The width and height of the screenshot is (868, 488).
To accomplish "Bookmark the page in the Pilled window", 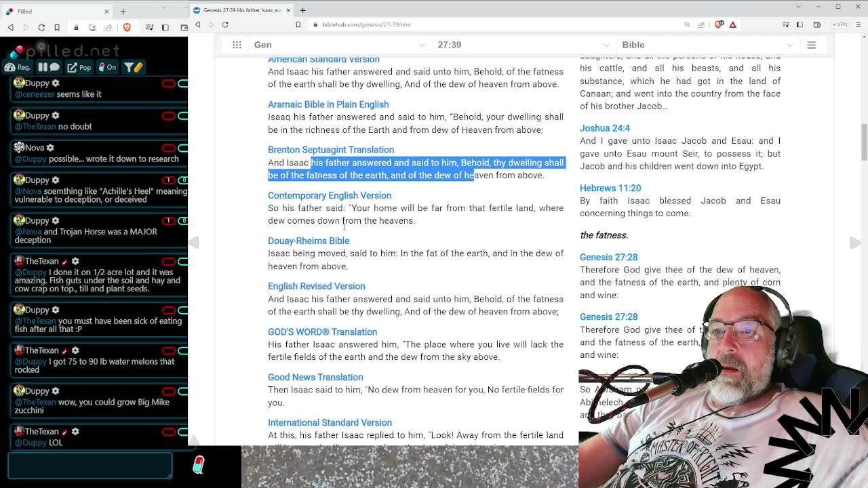I will coord(57,27).
